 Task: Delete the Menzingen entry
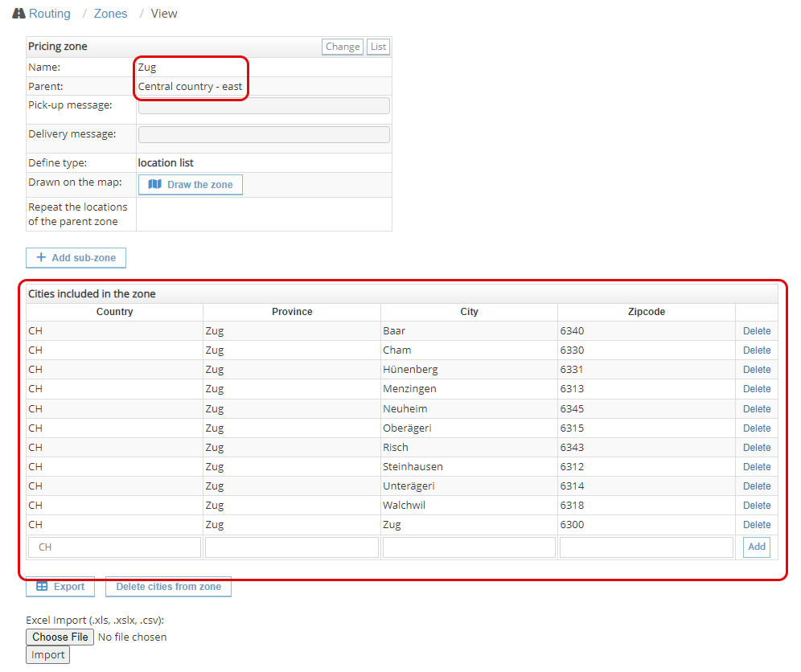[757, 389]
